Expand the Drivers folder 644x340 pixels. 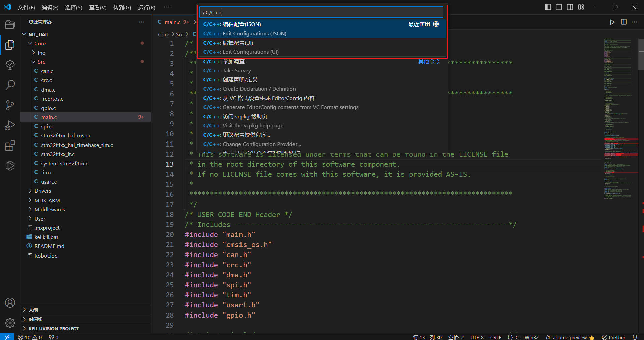click(x=43, y=191)
